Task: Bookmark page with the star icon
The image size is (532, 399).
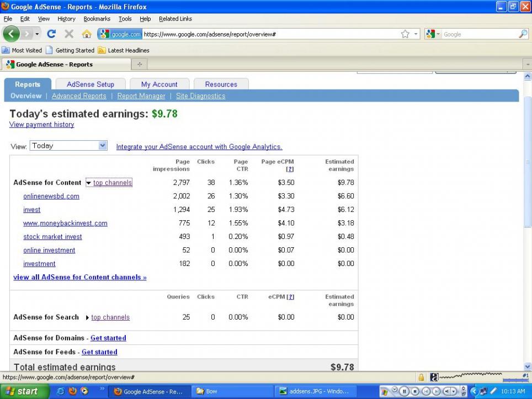Action: (406, 34)
